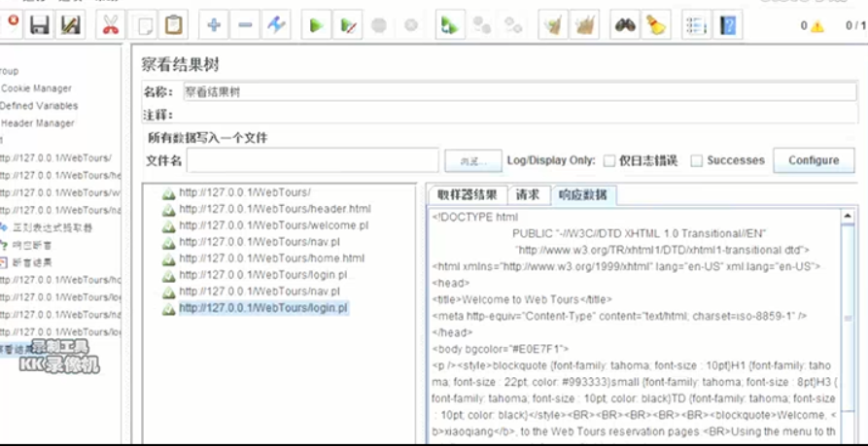This screenshot has width=868, height=446.
Task: Click into the 名称 name field
Action: click(520, 92)
